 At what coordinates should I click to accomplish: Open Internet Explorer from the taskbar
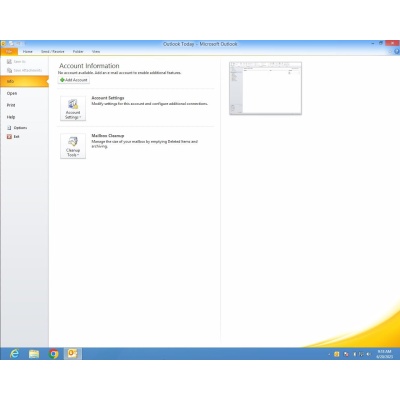point(14,353)
